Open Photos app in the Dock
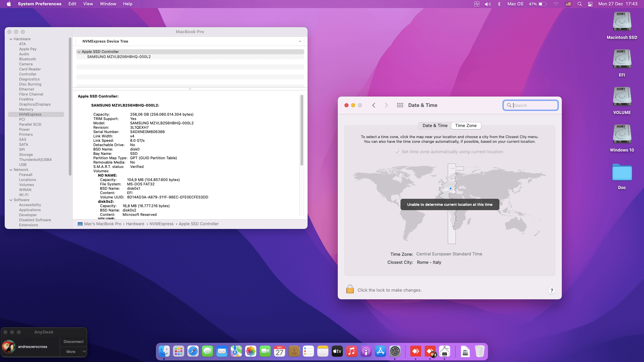Screen dimensions: 644x362 tap(251, 351)
